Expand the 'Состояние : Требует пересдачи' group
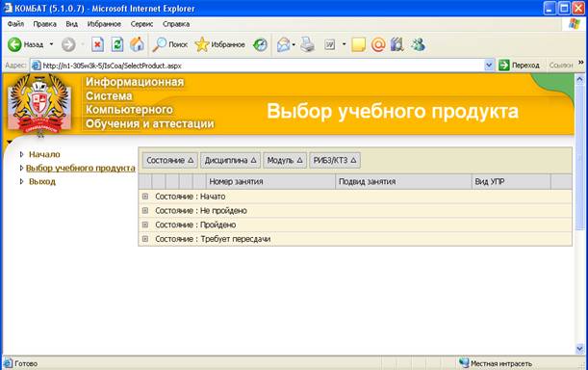The width and height of the screenshot is (588, 370). 145,239
